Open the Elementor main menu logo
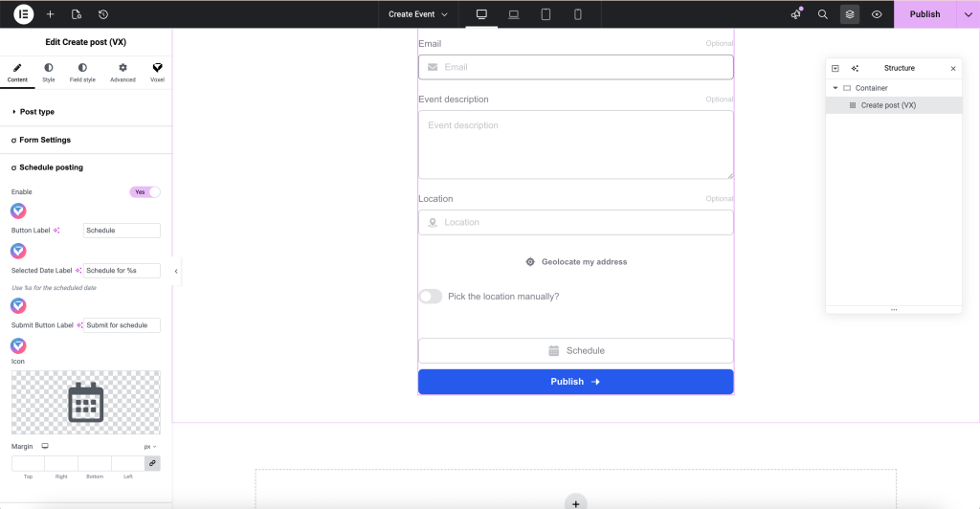 24,14
